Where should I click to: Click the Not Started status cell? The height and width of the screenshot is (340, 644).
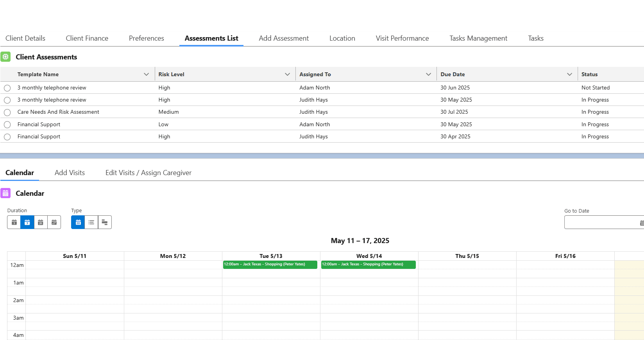[x=596, y=88]
